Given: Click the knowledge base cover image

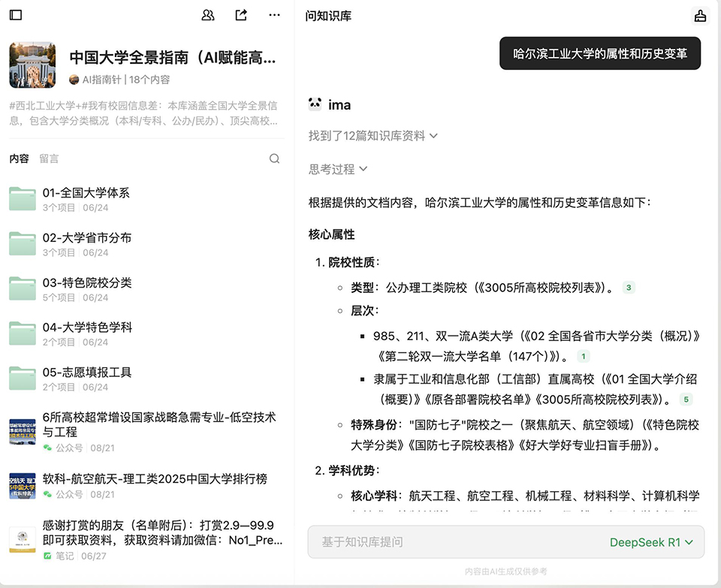Looking at the screenshot, I should point(32,65).
